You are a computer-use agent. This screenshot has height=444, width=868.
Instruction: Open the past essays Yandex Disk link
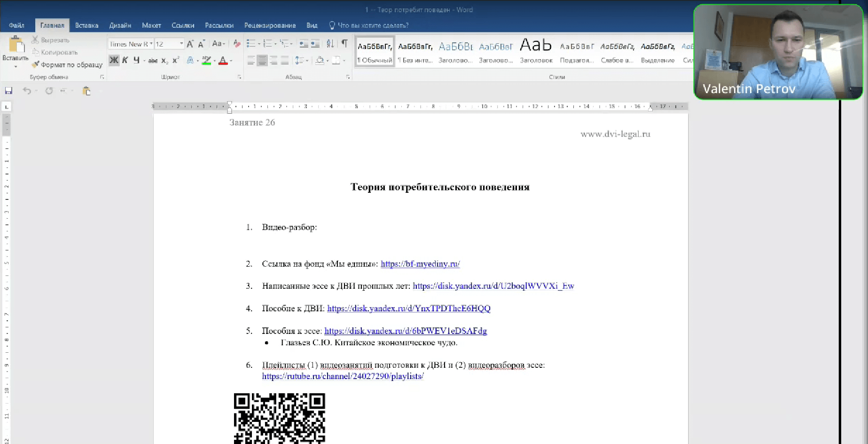(493, 286)
